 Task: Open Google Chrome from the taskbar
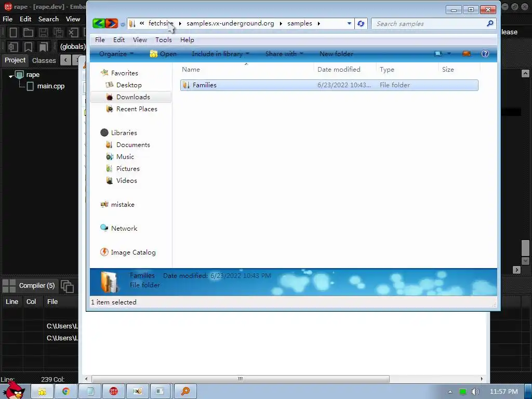pos(66,392)
